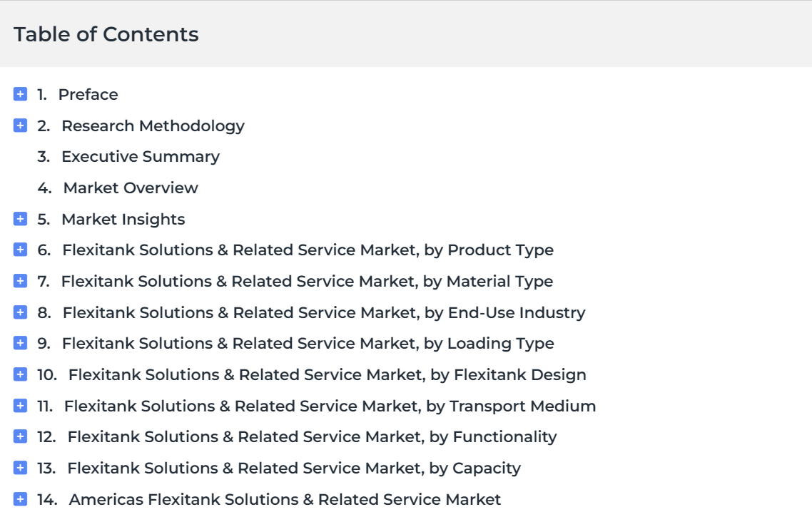
Task: Click the plus icon for by Capacity
Action: coord(20,468)
